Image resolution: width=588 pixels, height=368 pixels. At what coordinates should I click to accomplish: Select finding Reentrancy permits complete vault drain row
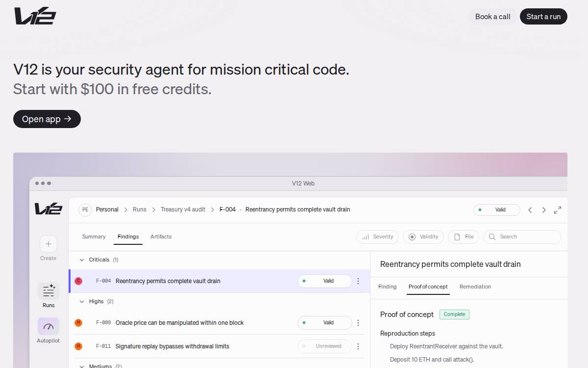pos(219,281)
